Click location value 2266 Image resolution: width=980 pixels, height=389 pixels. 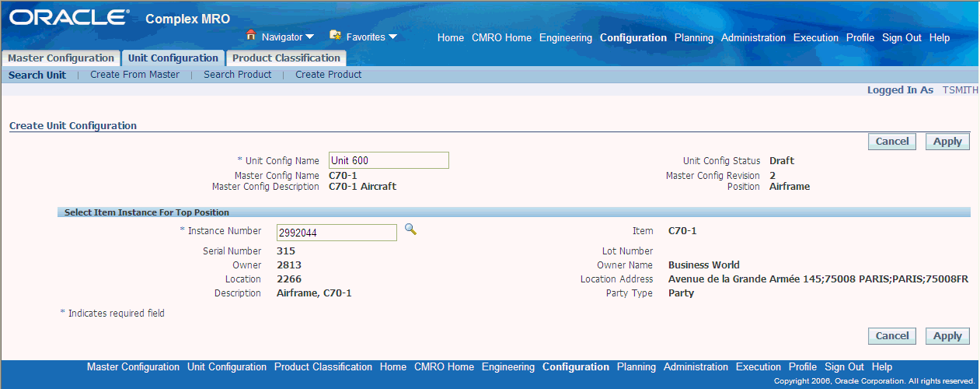point(289,279)
